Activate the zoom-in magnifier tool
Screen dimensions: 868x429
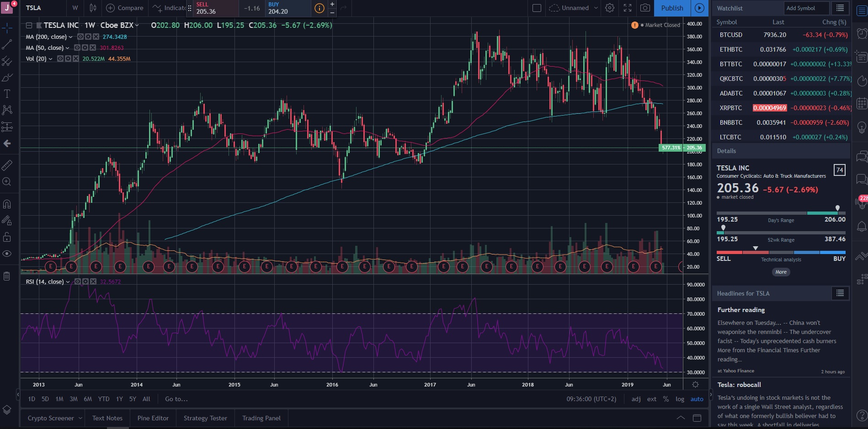7,182
